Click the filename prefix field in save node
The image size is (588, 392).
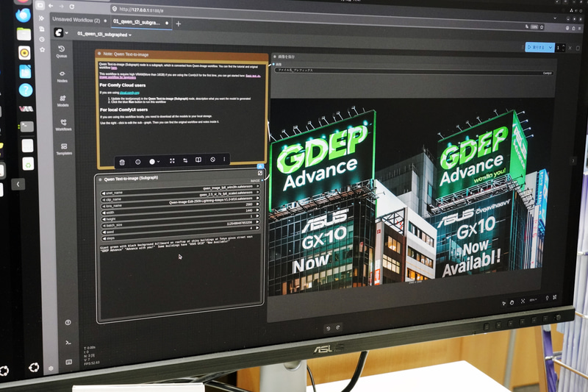[415, 71]
